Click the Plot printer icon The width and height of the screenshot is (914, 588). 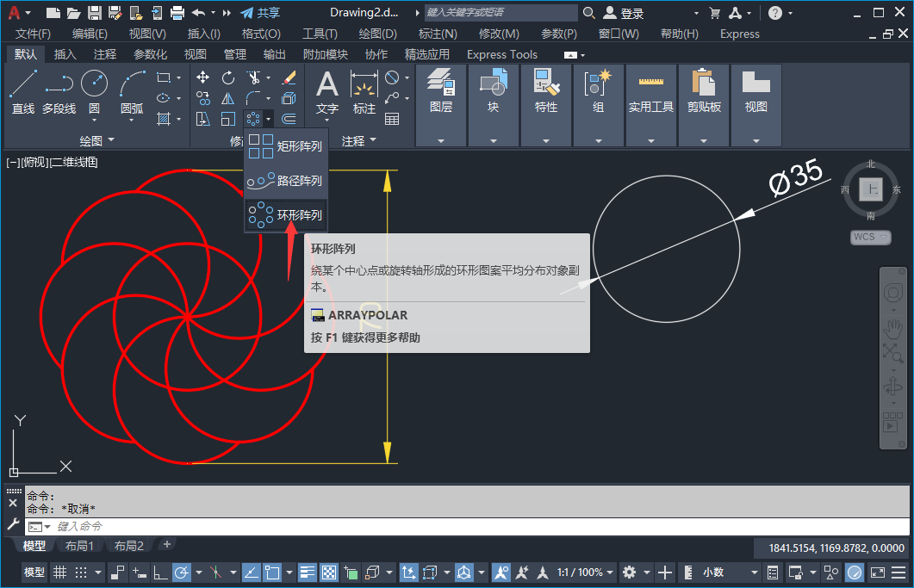(x=177, y=13)
